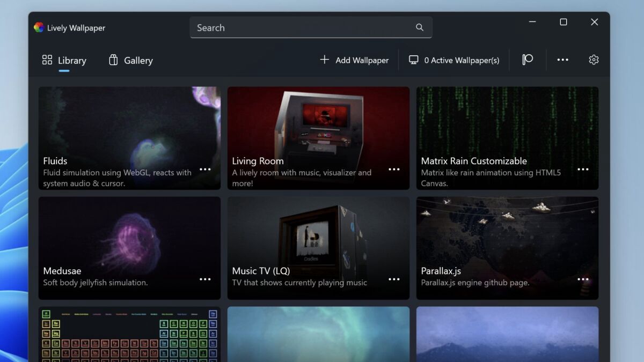The width and height of the screenshot is (644, 362).
Task: Open more options for Living Room wallpaper
Action: (394, 169)
